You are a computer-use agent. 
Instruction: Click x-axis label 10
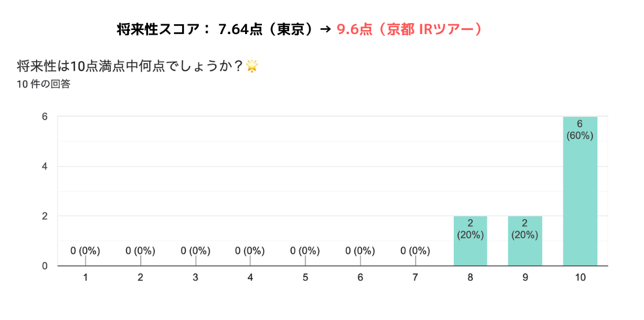click(580, 278)
